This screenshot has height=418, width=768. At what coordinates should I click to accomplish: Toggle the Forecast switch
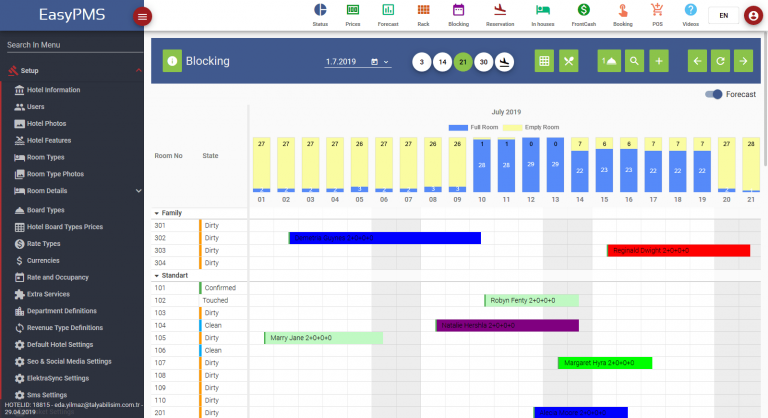[714, 94]
